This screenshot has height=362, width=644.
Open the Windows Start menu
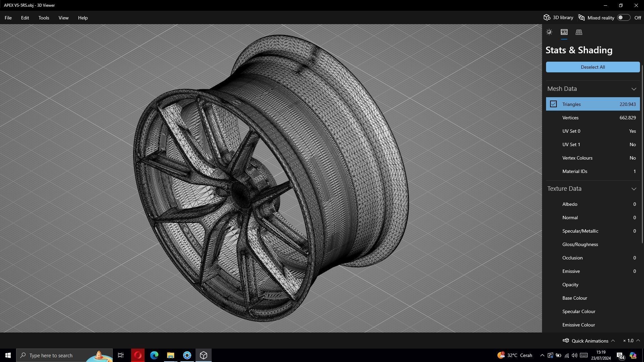click(x=8, y=355)
